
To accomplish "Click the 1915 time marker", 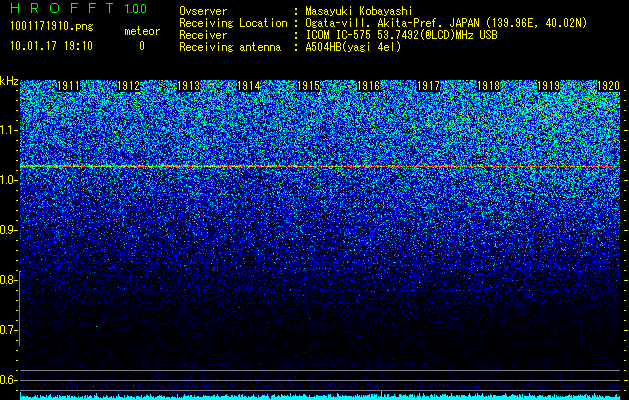I will 308,86.
